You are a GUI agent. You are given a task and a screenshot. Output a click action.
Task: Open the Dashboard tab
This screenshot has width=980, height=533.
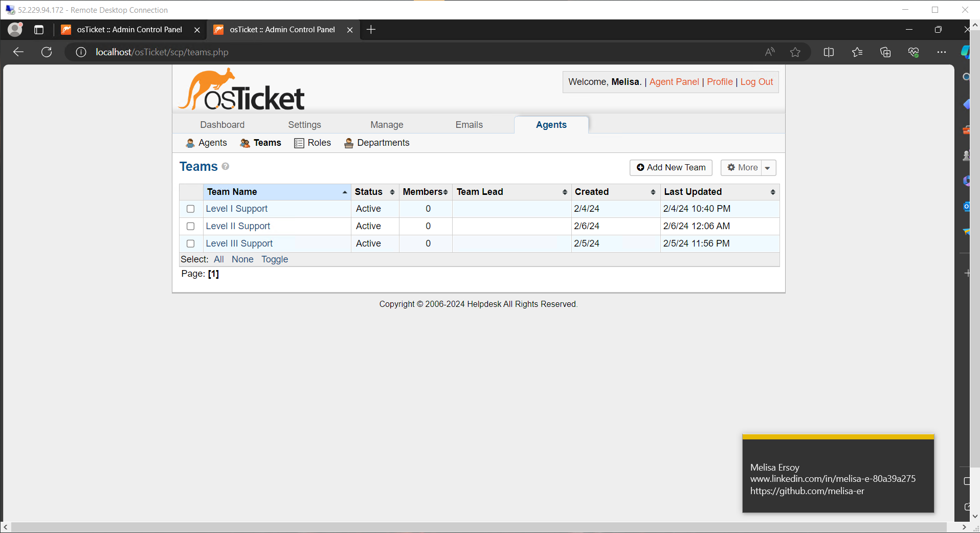[222, 125]
